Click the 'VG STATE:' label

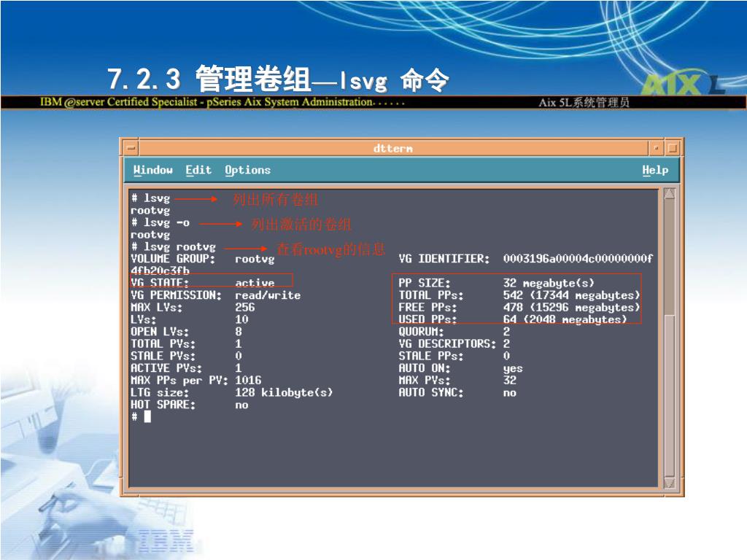coord(160,283)
